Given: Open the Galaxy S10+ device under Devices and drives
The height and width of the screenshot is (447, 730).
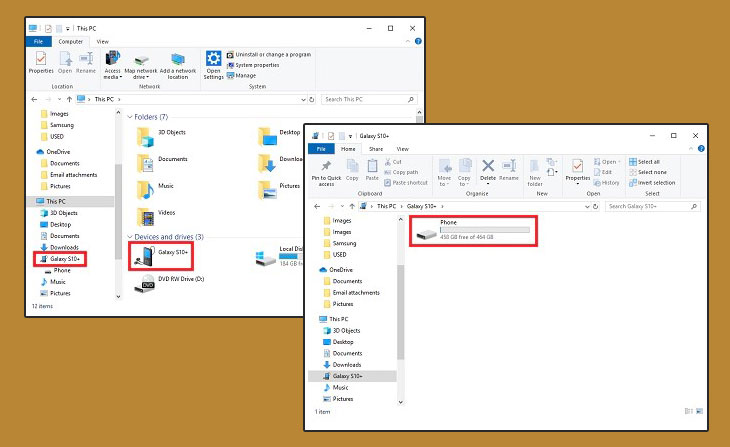Looking at the screenshot, I should [x=160, y=254].
